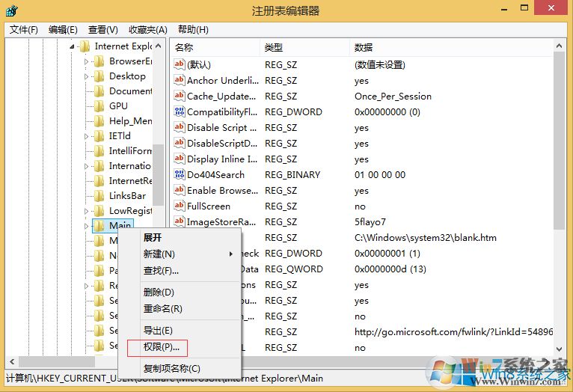
Task: Select the LinksBar tree item label
Action: [127, 196]
